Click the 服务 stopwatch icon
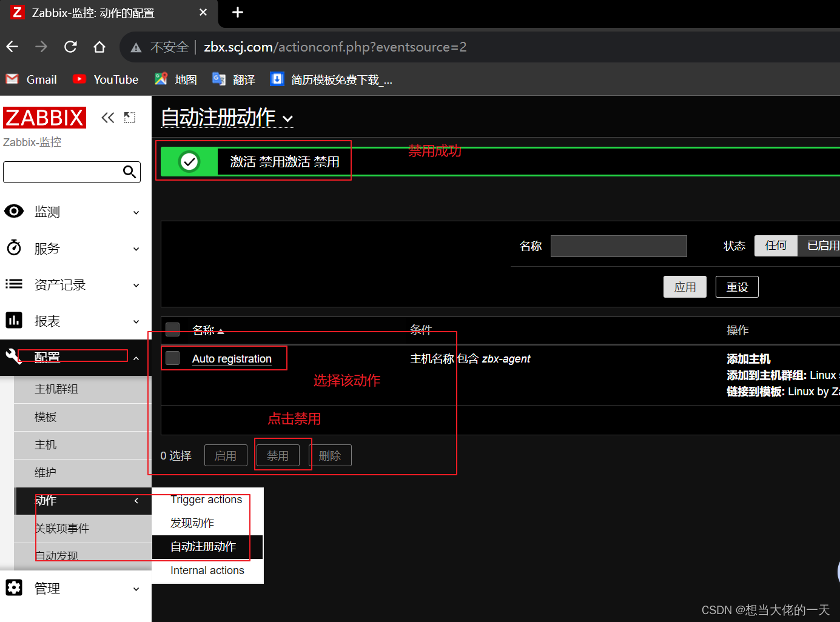840x622 pixels. point(14,247)
